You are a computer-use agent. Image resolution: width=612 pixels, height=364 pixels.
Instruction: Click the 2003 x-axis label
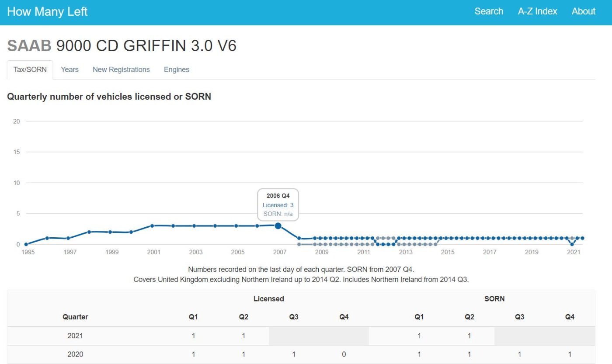point(196,252)
